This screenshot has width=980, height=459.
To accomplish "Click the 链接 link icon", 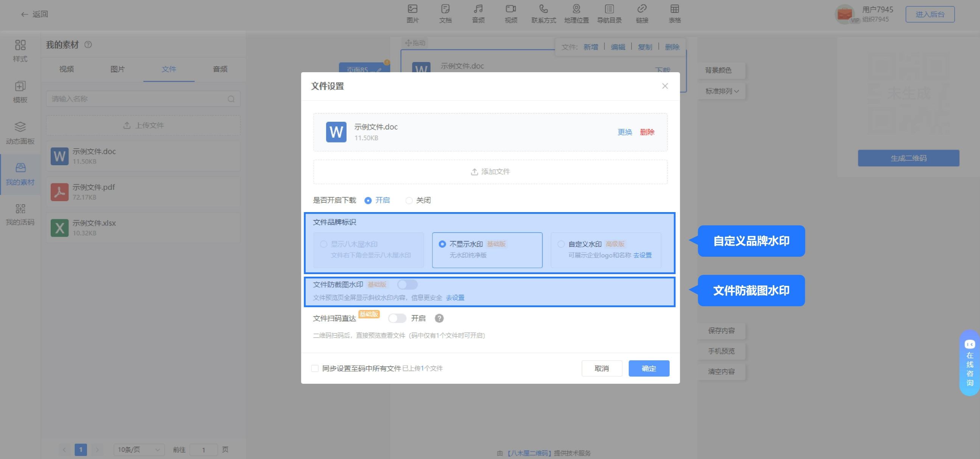I will tap(642, 9).
